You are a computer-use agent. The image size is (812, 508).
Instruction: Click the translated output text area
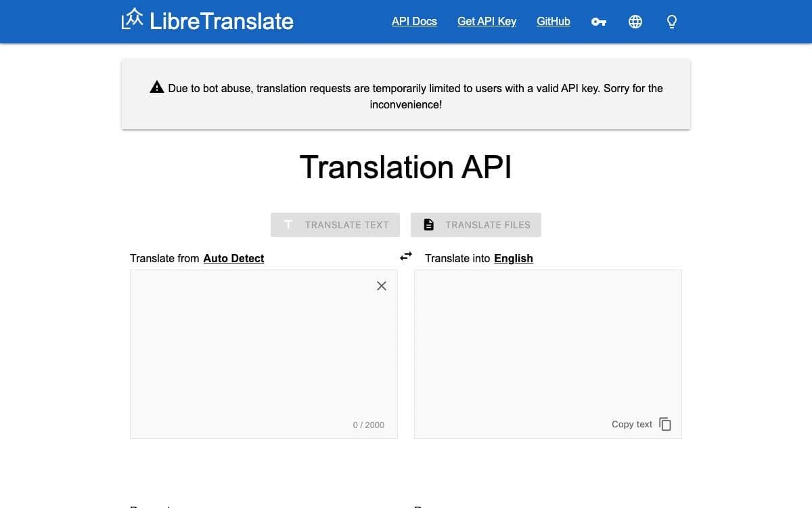tap(548, 354)
